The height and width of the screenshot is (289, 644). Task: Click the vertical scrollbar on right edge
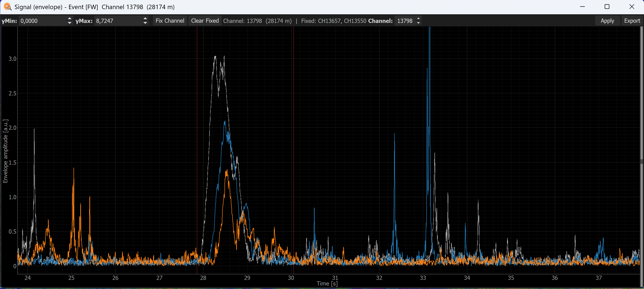(641, 156)
